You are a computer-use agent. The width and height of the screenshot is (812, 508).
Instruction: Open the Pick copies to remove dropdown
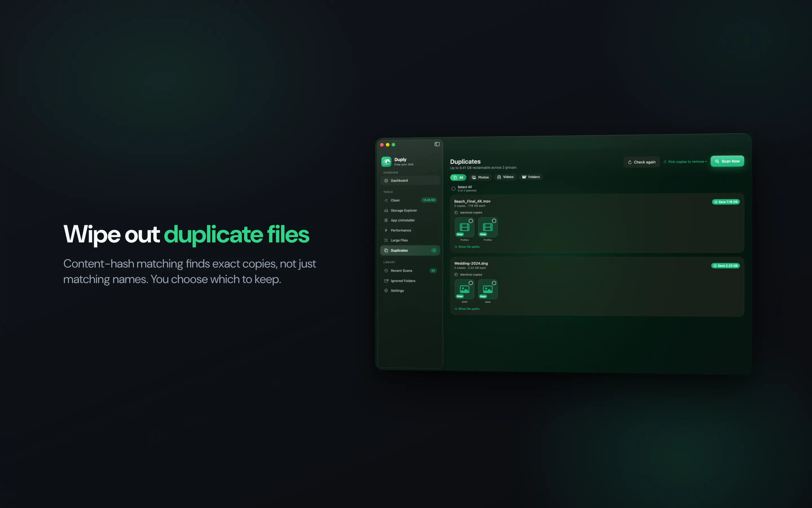pyautogui.click(x=685, y=162)
